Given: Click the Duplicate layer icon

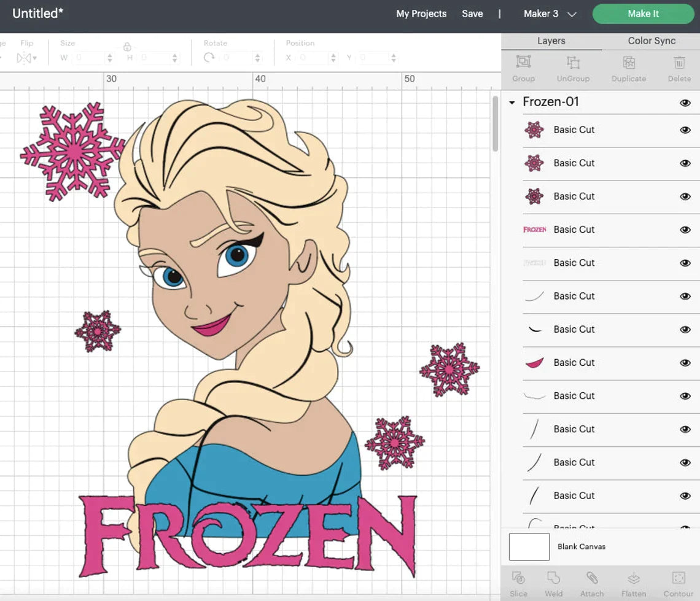Looking at the screenshot, I should click(628, 63).
